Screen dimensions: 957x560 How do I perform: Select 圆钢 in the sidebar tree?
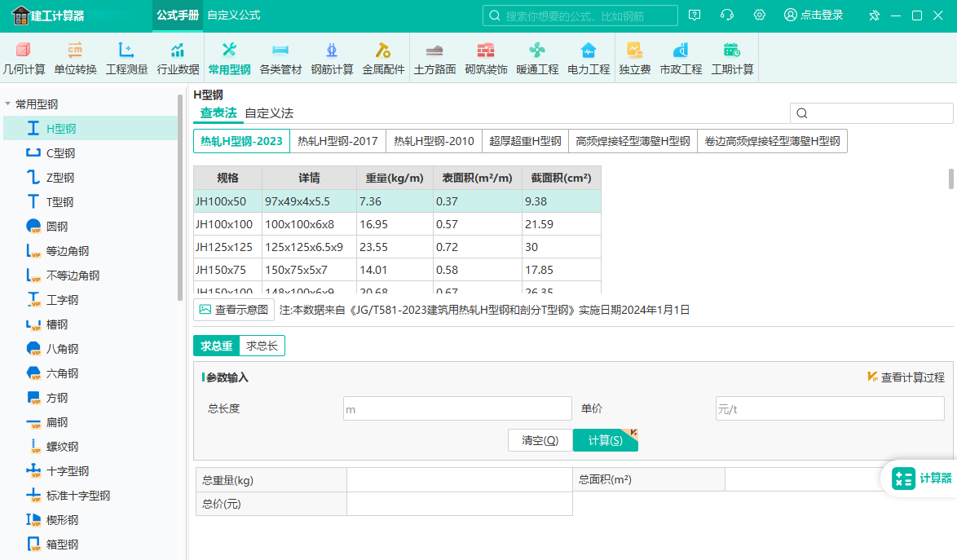57,227
